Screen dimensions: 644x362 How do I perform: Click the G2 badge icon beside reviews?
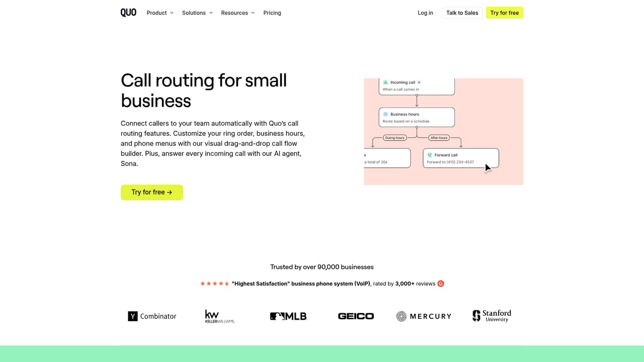(441, 284)
